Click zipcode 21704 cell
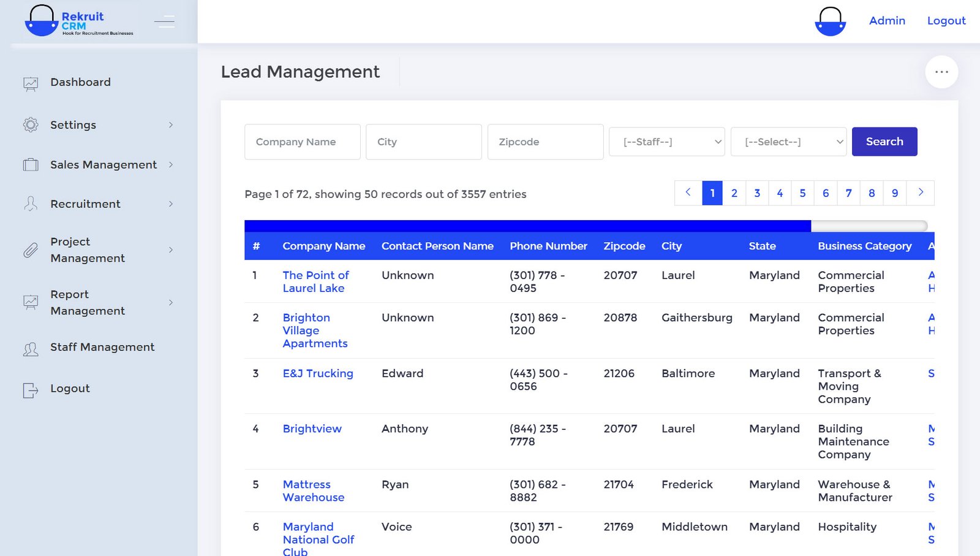980x556 pixels. [619, 484]
